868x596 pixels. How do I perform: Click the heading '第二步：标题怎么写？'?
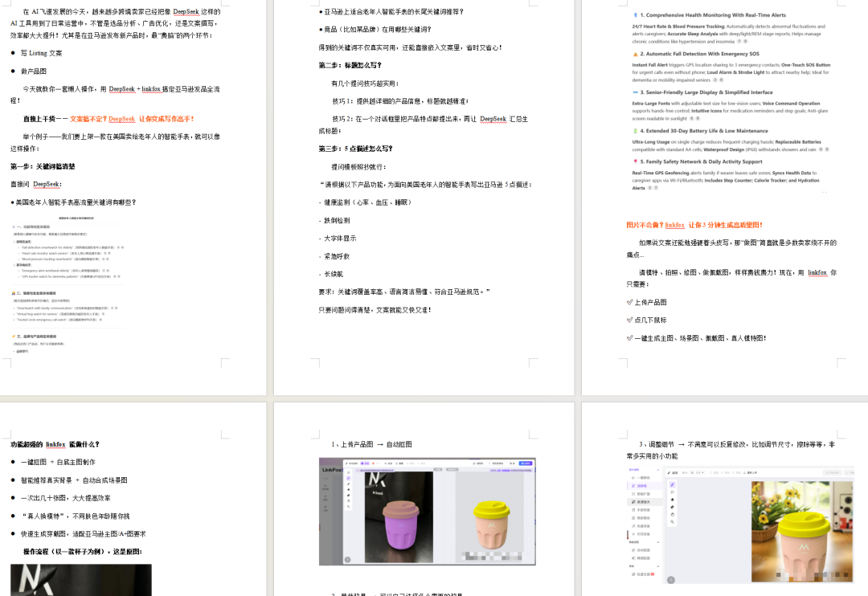(350, 65)
